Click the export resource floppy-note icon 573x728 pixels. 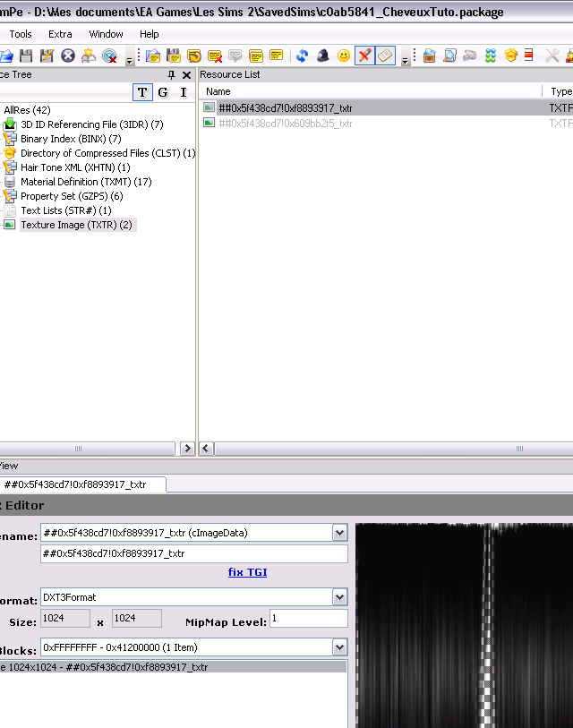click(174, 56)
